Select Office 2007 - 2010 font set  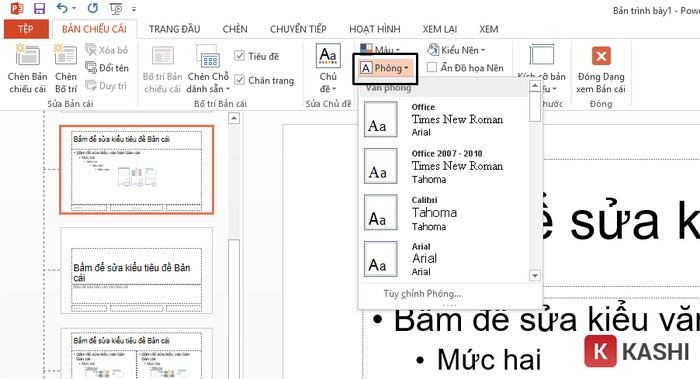coord(444,167)
